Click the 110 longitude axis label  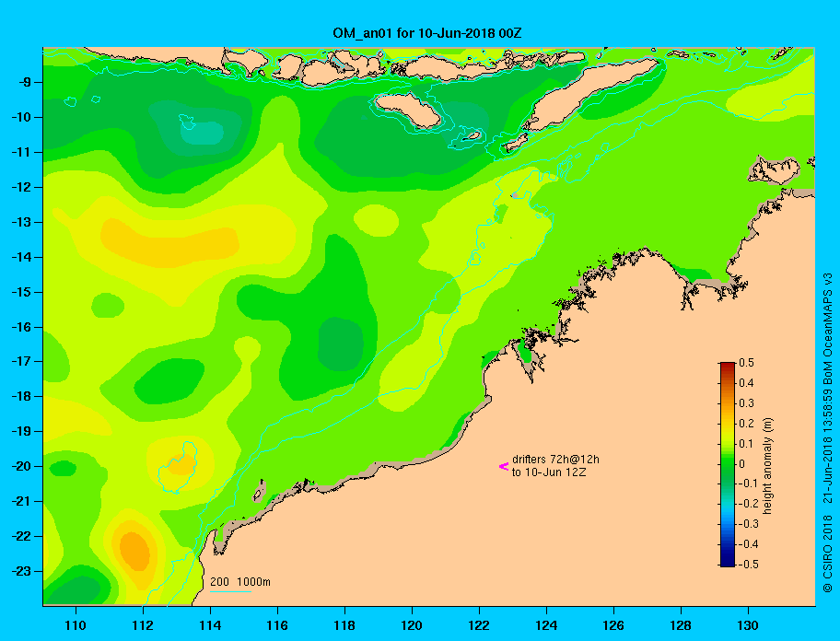76,625
